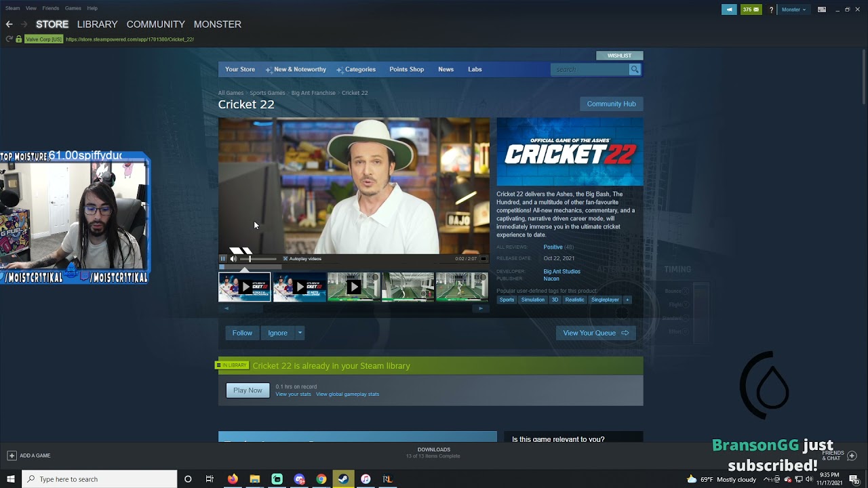Image resolution: width=868 pixels, height=488 pixels.
Task: Open the News store page
Action: 446,69
